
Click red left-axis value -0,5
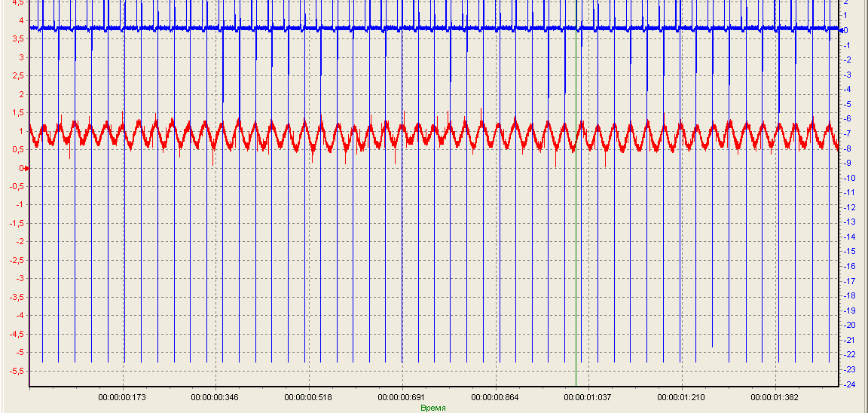click(x=15, y=187)
